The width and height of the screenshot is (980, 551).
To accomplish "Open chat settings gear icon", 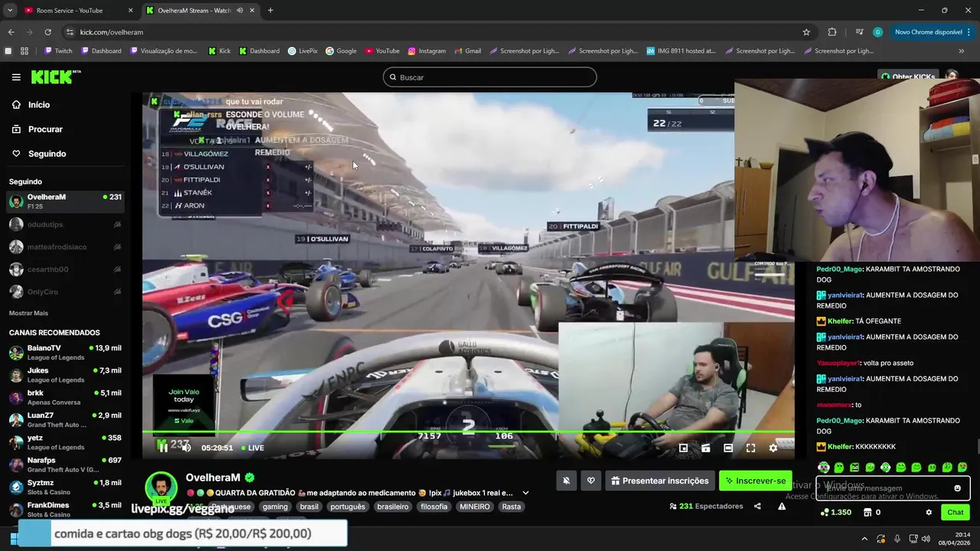I will (929, 512).
